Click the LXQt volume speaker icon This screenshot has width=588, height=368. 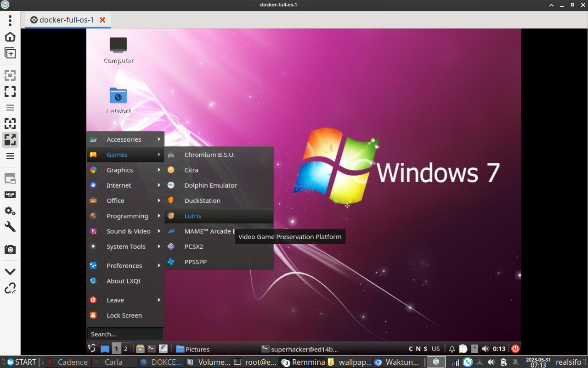[x=486, y=349]
